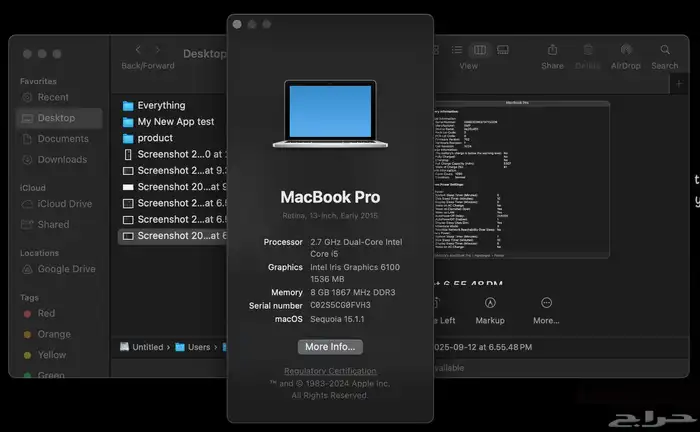Click the serial number C02S5CG0FVH3
The height and width of the screenshot is (432, 700).
tap(340, 305)
